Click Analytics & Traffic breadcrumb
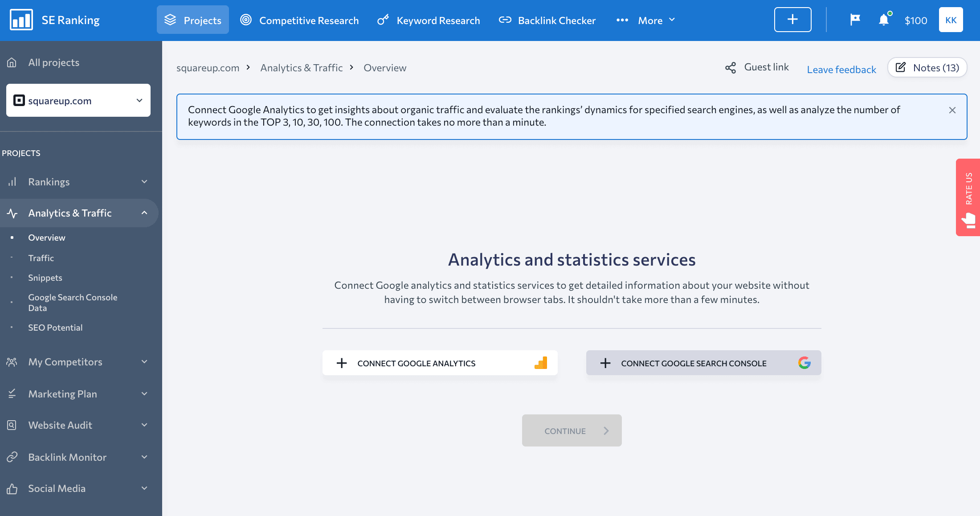 tap(302, 68)
